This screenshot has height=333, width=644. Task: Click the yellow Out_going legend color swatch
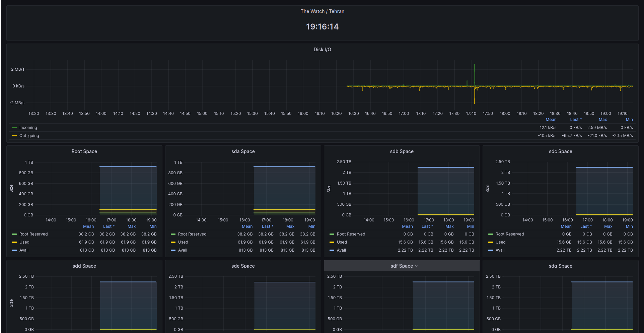pyautogui.click(x=14, y=136)
